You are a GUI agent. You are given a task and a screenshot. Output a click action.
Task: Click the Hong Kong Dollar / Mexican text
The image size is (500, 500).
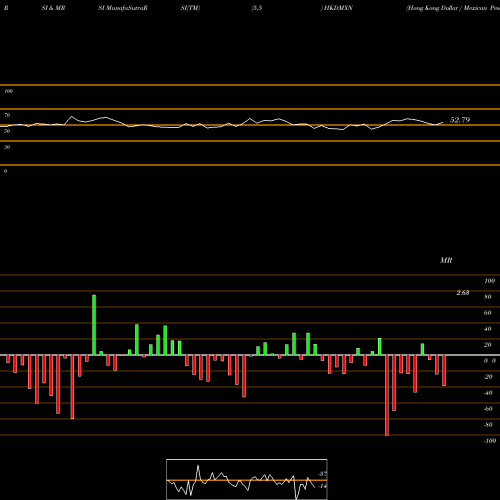[x=447, y=8]
